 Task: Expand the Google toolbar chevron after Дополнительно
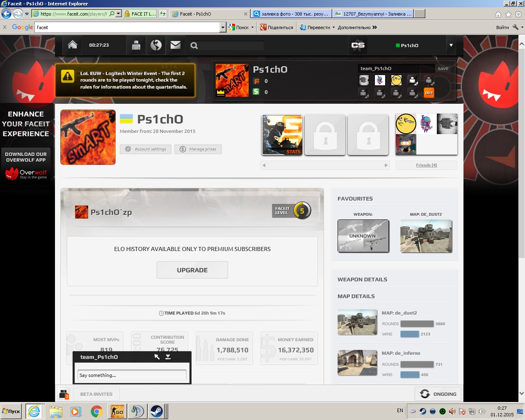tap(374, 27)
